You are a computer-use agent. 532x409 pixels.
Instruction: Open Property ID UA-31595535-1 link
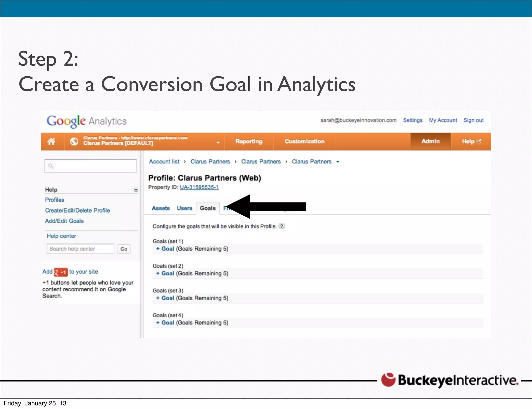199,187
